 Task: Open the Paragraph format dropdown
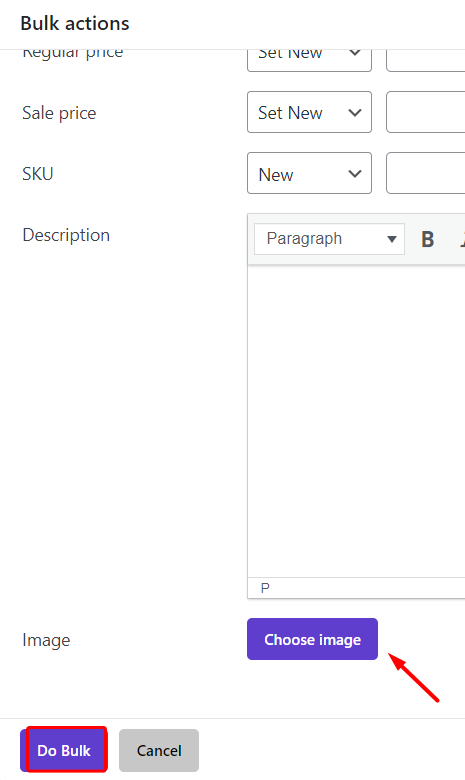pyautogui.click(x=329, y=239)
